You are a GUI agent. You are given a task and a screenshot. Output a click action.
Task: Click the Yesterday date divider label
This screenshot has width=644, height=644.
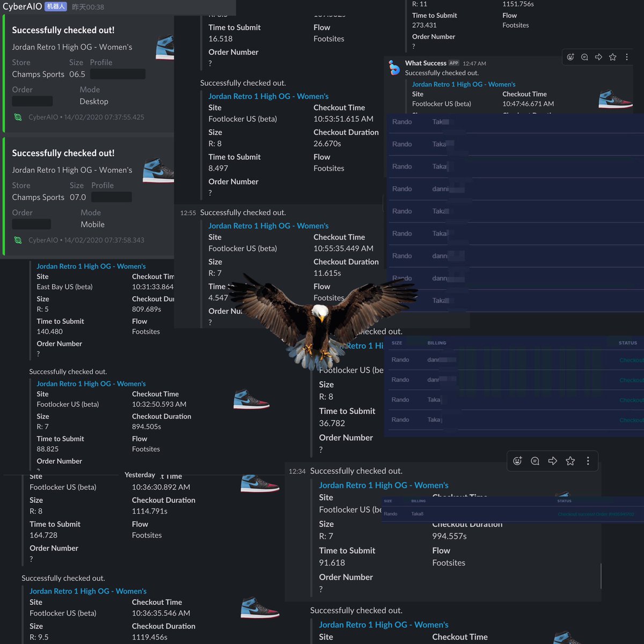140,475
